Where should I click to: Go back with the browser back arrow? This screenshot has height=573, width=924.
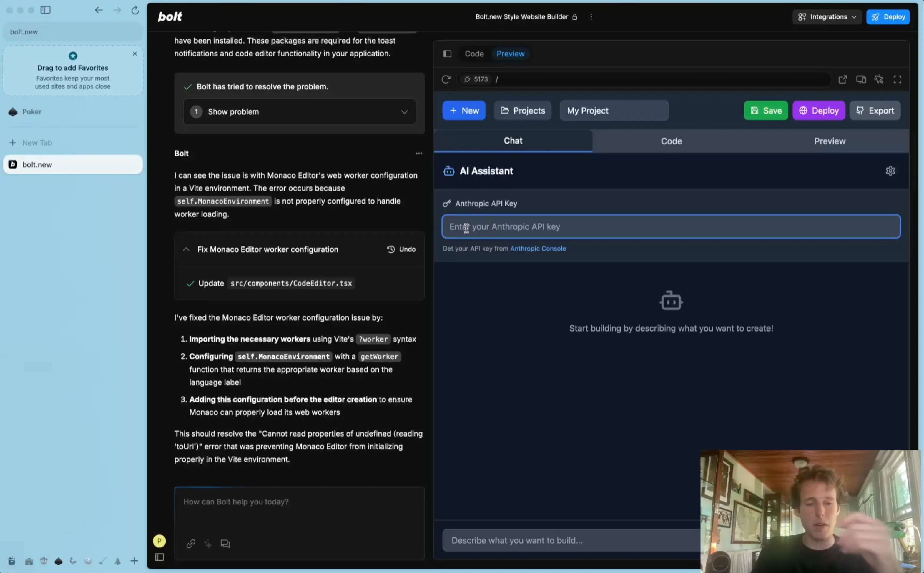[99, 10]
